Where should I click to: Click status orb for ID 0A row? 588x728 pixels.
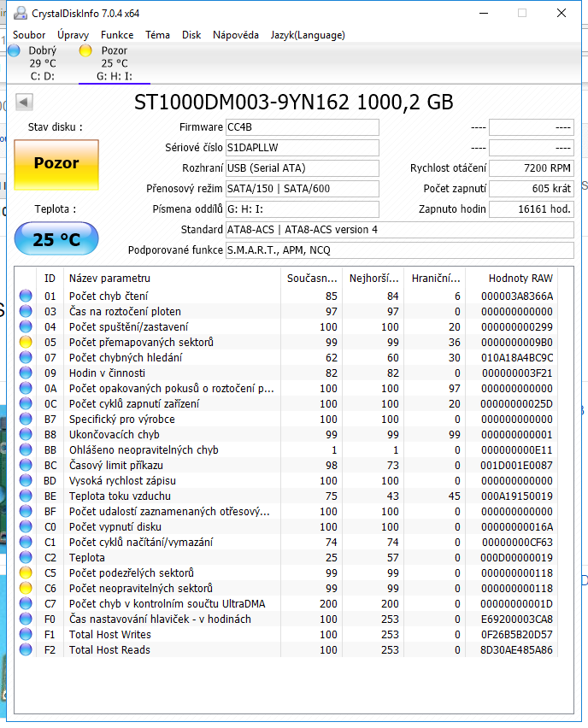[26, 388]
